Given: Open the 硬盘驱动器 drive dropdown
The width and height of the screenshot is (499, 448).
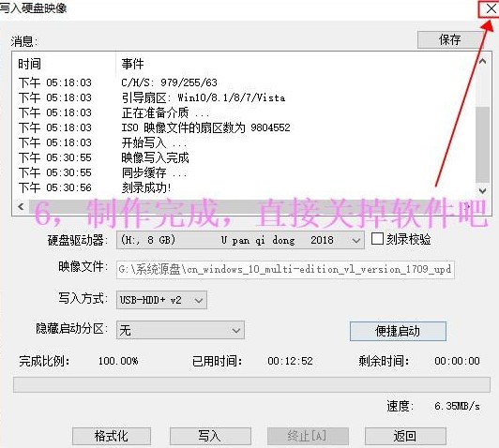Looking at the screenshot, I should pyautogui.click(x=240, y=240).
